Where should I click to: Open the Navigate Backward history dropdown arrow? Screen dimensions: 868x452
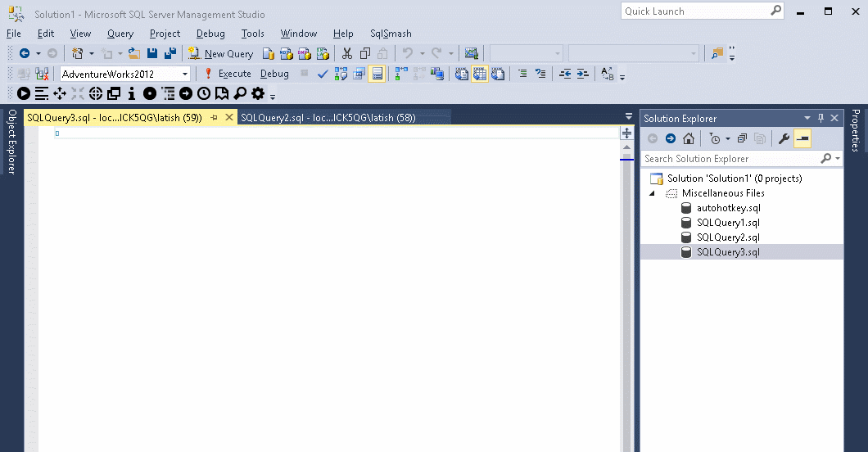click(x=38, y=54)
